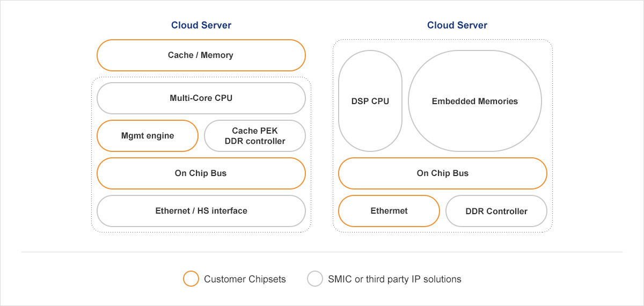Click the gray SMIC legend circle
This screenshot has width=644, height=306.
pyautogui.click(x=315, y=279)
